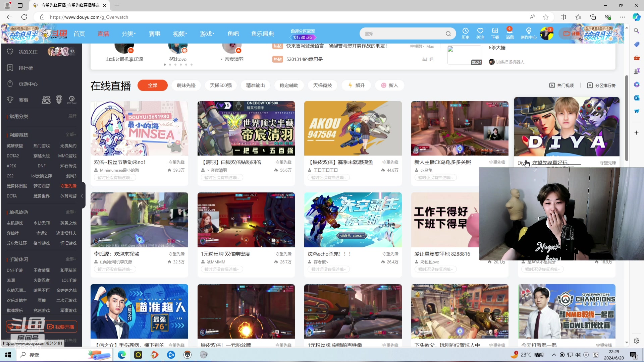644x362 pixels.
Task: Expand all 网游竞技 categories via 全部
Action: (71, 134)
